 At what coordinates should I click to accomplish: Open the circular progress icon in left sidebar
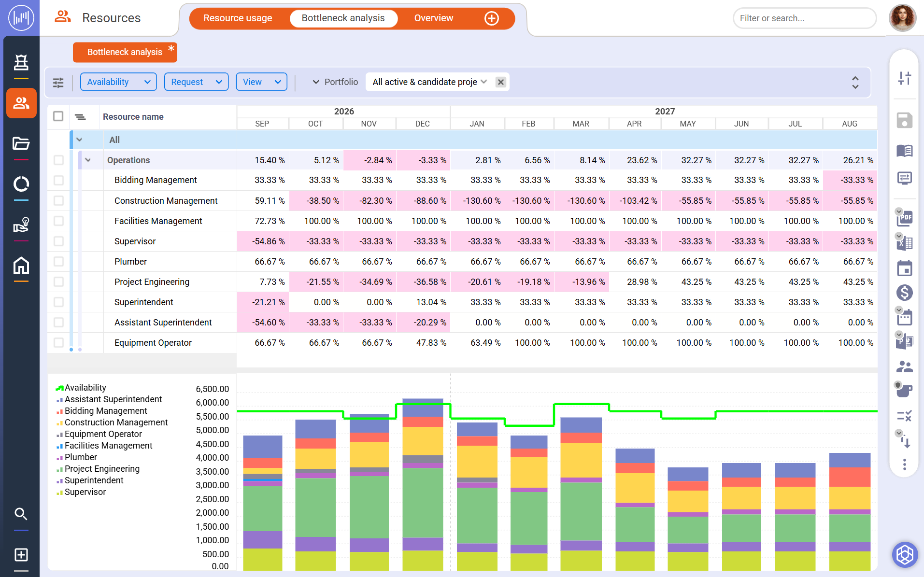21,184
